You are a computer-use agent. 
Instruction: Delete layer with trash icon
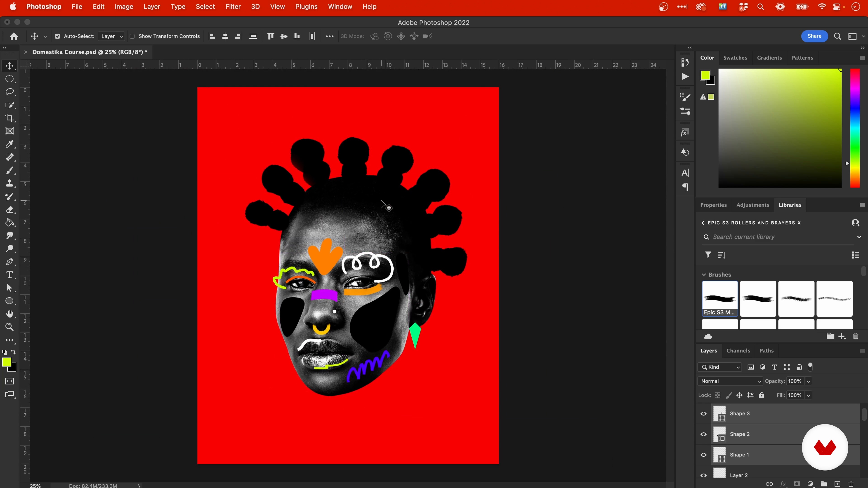pos(851,484)
